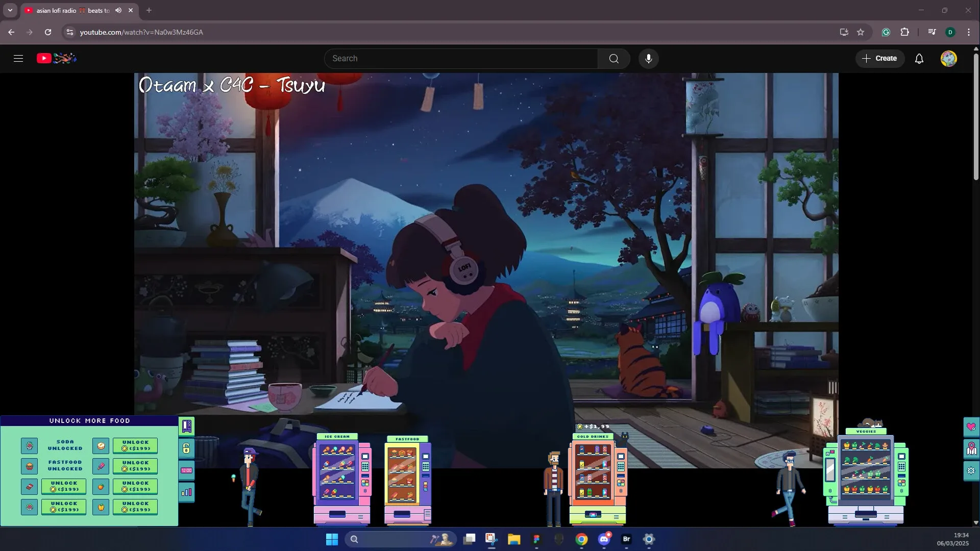Click the Grammarly extension icon in toolbar

[886, 32]
